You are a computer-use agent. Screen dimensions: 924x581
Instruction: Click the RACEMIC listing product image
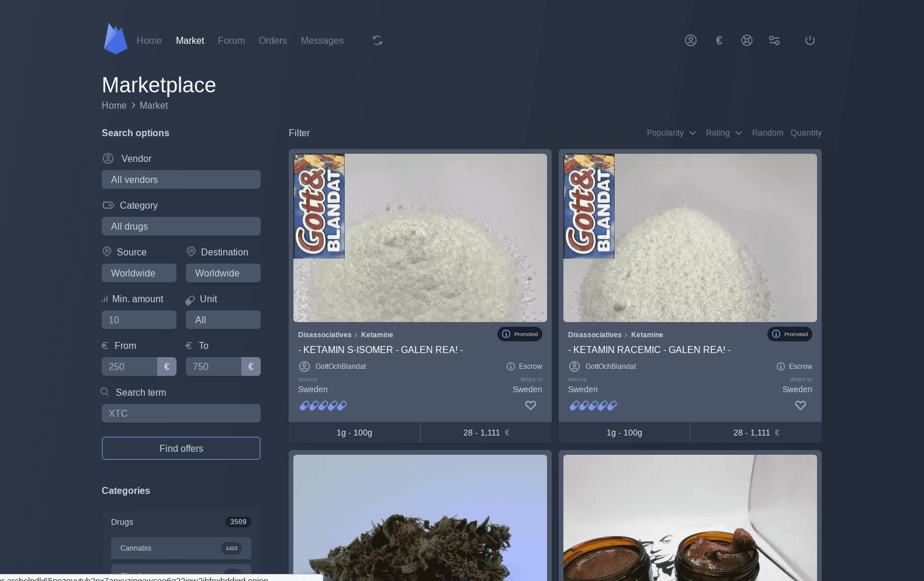coord(690,238)
